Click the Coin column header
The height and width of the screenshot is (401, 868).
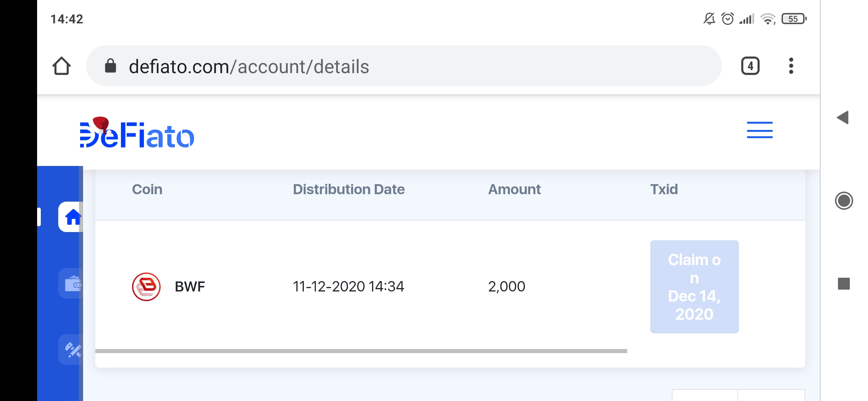pos(147,189)
